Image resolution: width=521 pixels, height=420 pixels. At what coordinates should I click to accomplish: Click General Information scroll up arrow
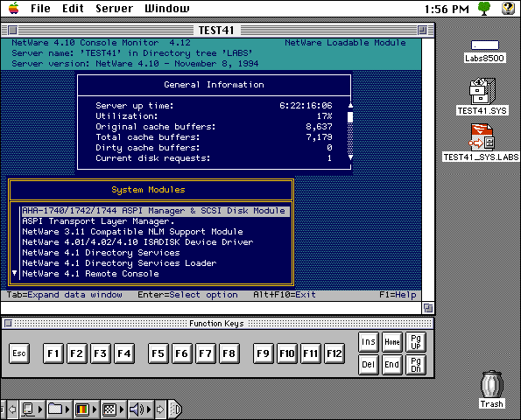tap(350, 106)
